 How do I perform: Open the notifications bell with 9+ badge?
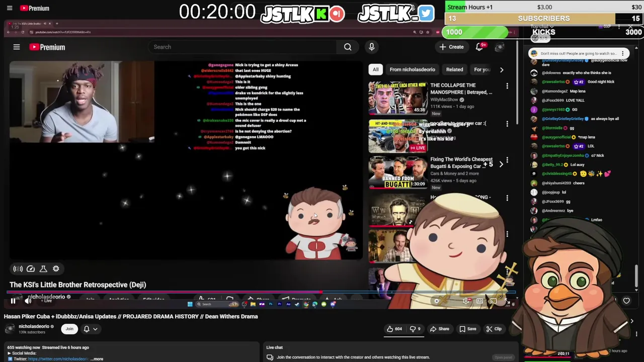tap(480, 47)
